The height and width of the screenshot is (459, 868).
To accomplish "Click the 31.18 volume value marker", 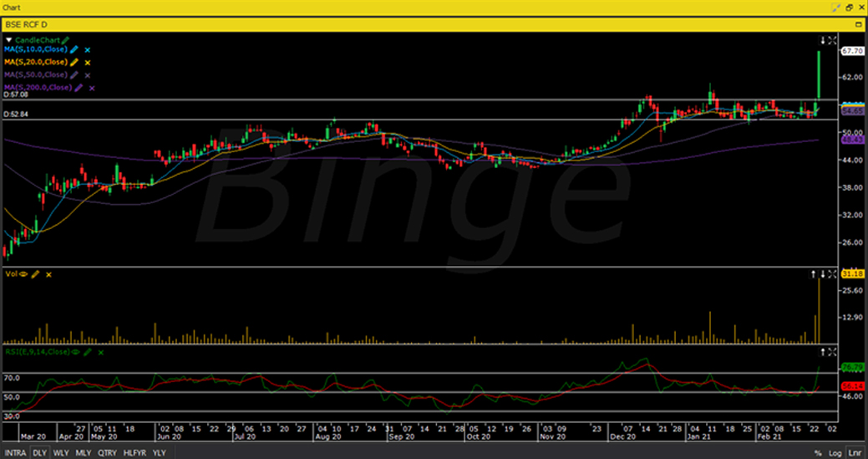I will (853, 274).
